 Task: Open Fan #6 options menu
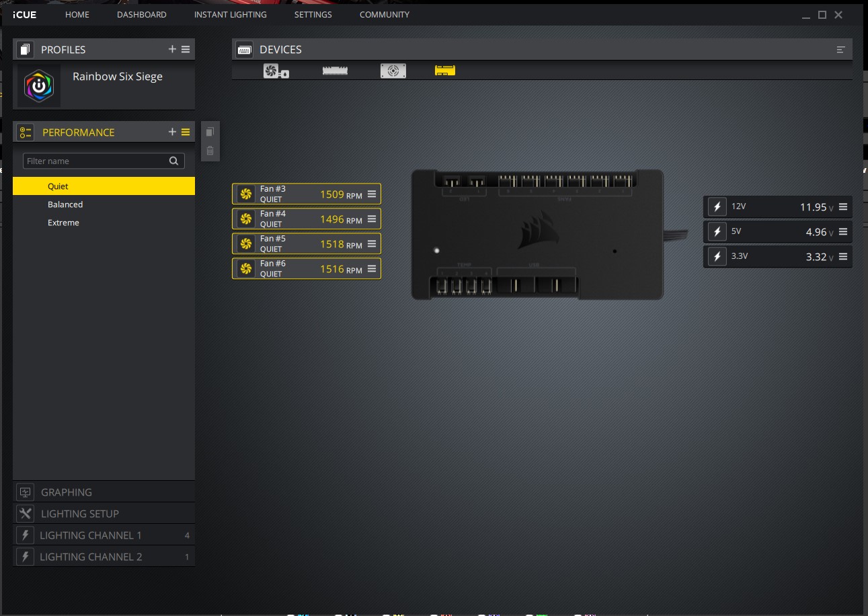372,268
